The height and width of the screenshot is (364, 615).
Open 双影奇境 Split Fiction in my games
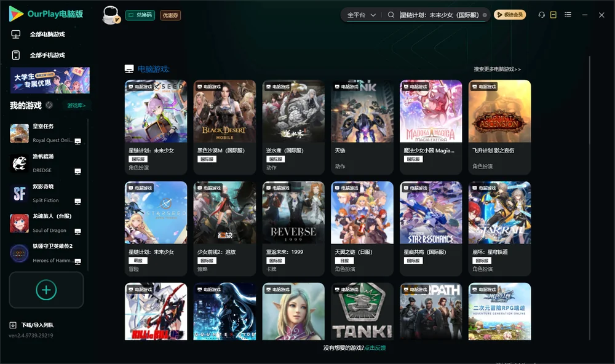tap(46, 193)
